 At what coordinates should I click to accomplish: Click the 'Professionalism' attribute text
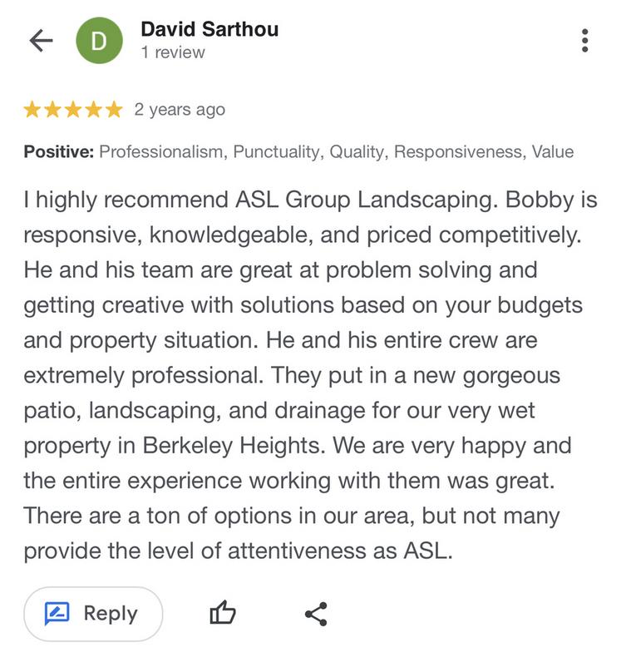pyautogui.click(x=163, y=151)
